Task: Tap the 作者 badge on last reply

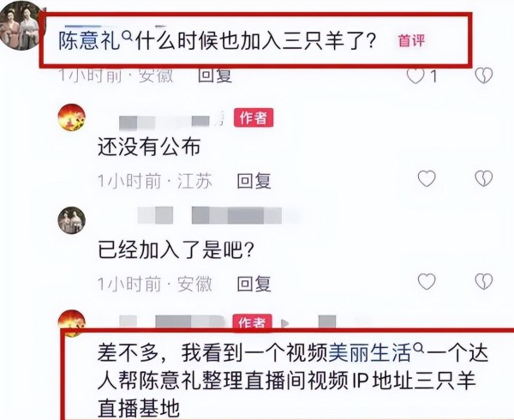Action: (253, 321)
